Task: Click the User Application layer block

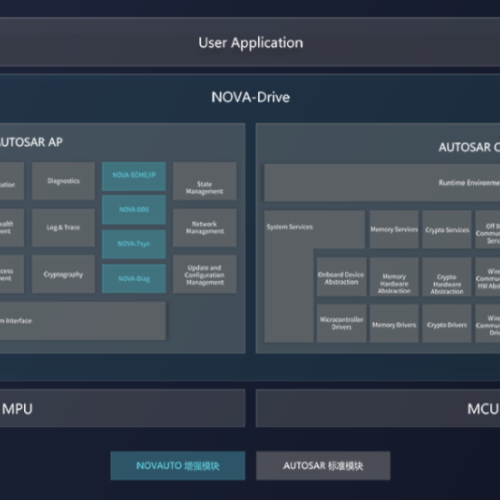Action: (x=250, y=42)
